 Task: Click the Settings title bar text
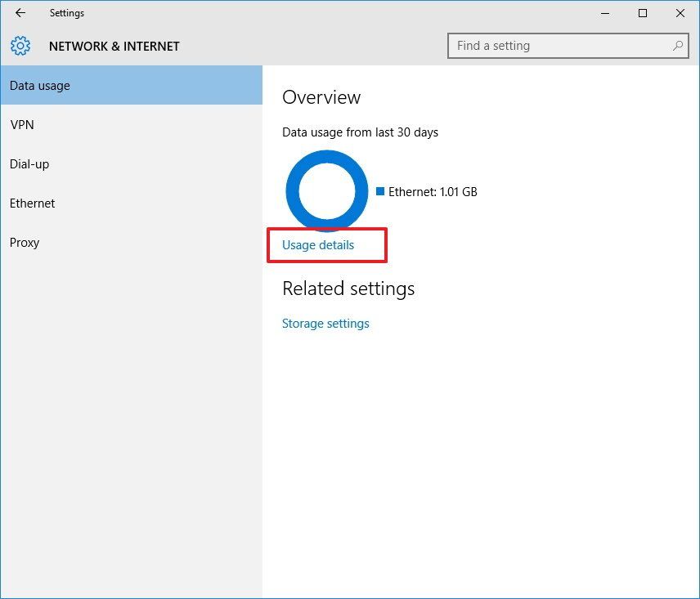point(67,13)
